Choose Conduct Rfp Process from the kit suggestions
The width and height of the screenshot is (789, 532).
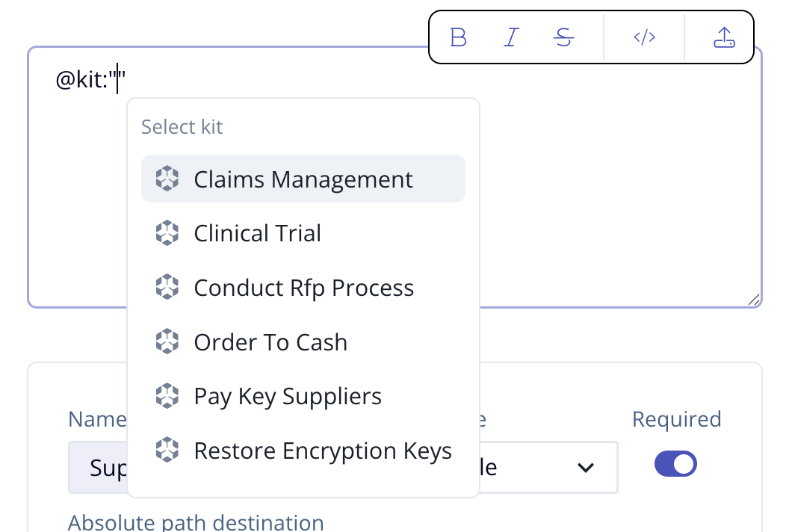(x=303, y=288)
